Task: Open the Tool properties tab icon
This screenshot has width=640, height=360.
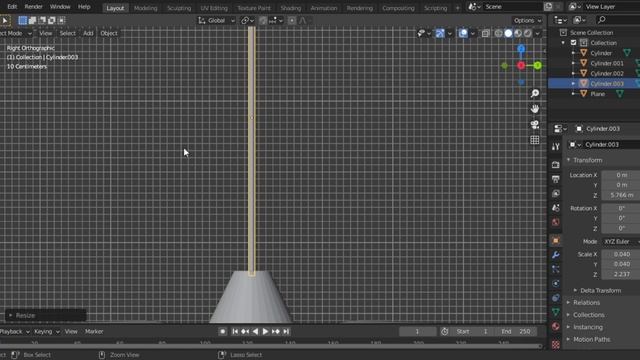Action: tap(556, 147)
